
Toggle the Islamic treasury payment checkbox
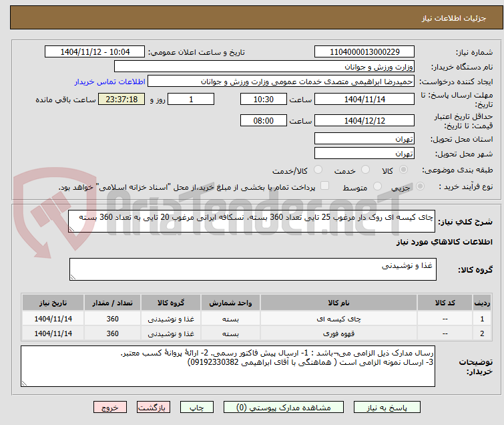(x=325, y=186)
